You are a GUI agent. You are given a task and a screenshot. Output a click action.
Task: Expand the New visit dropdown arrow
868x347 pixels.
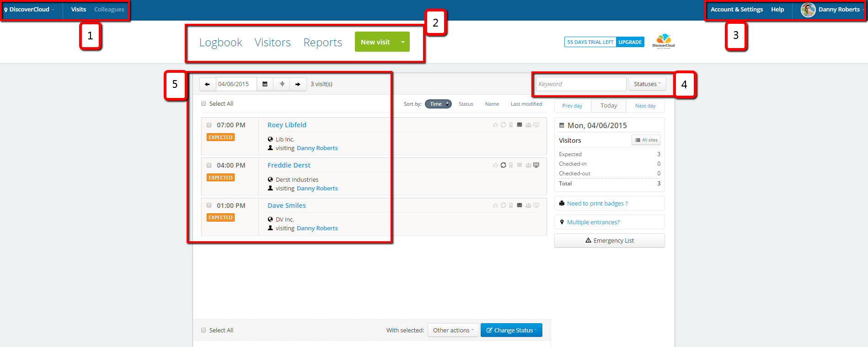coord(403,42)
